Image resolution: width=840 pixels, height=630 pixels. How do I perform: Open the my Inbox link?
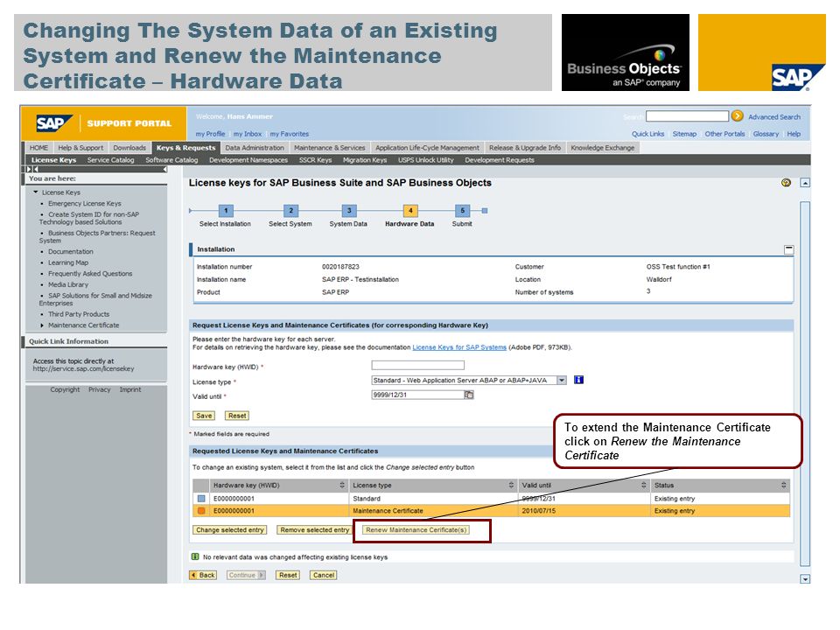point(248,134)
